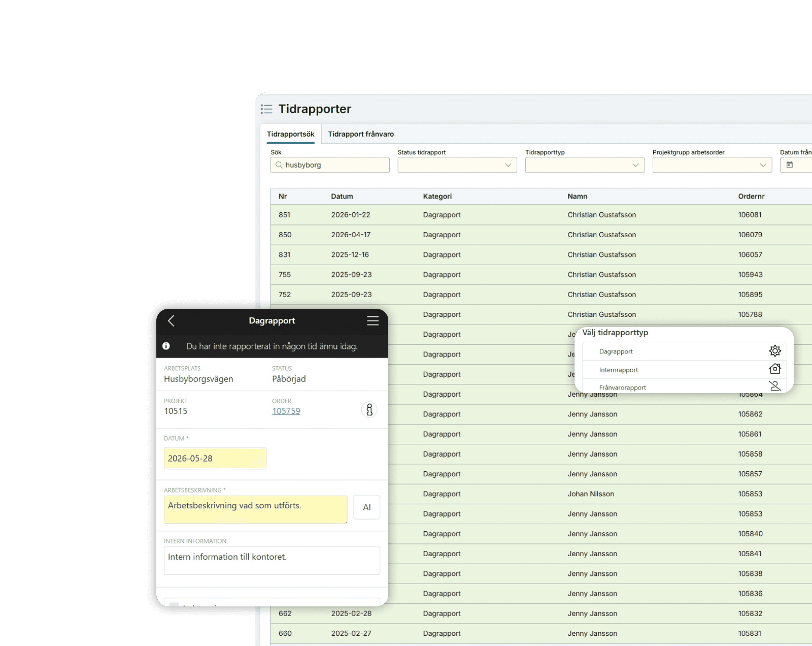Click date 2026-04-17 in row 850

(351, 235)
